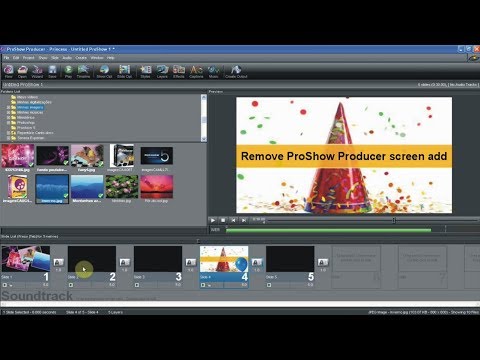Click the next slide button under preview
480x360 pixels.
(x=244, y=220)
